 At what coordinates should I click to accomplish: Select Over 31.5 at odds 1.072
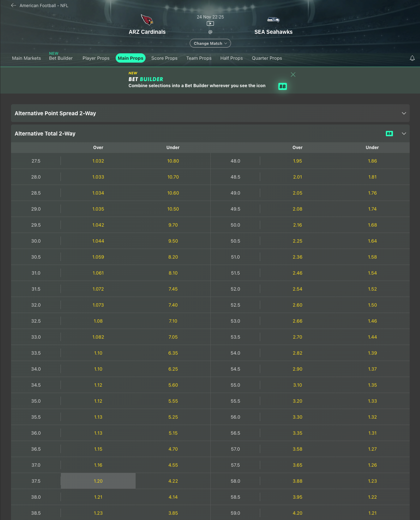[98, 289]
